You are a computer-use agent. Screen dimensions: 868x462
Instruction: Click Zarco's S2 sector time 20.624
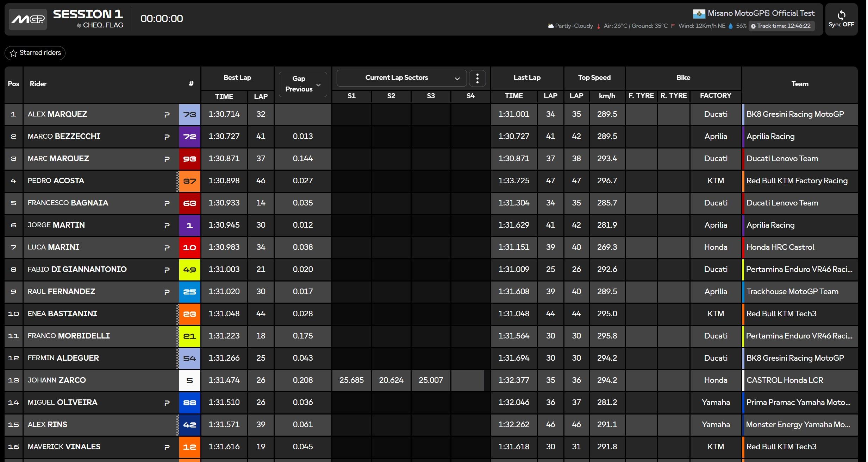[x=391, y=380]
